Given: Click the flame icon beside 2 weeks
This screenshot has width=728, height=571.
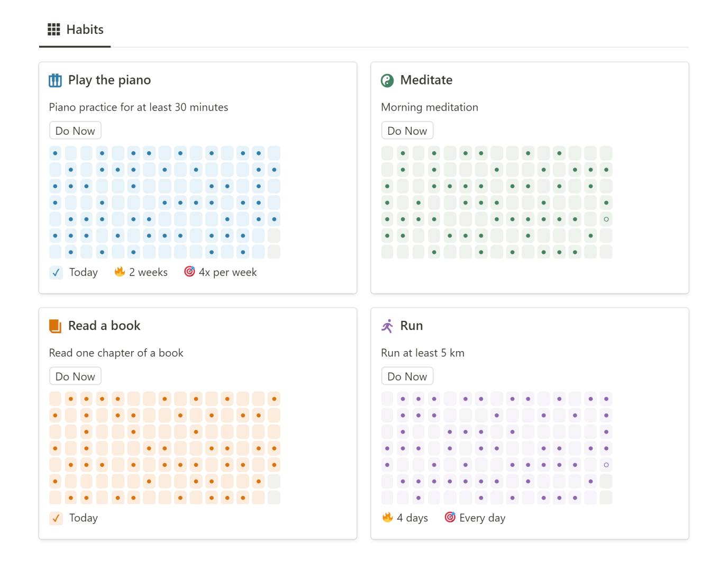Looking at the screenshot, I should click(x=120, y=272).
